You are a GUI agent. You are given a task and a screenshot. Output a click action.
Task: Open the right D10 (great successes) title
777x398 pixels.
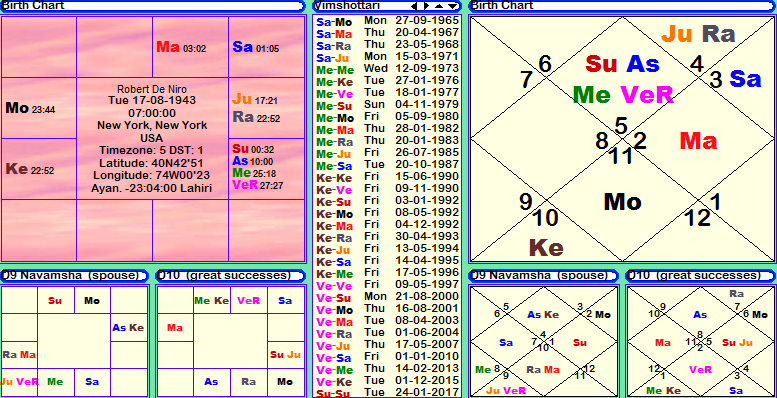[x=694, y=275]
